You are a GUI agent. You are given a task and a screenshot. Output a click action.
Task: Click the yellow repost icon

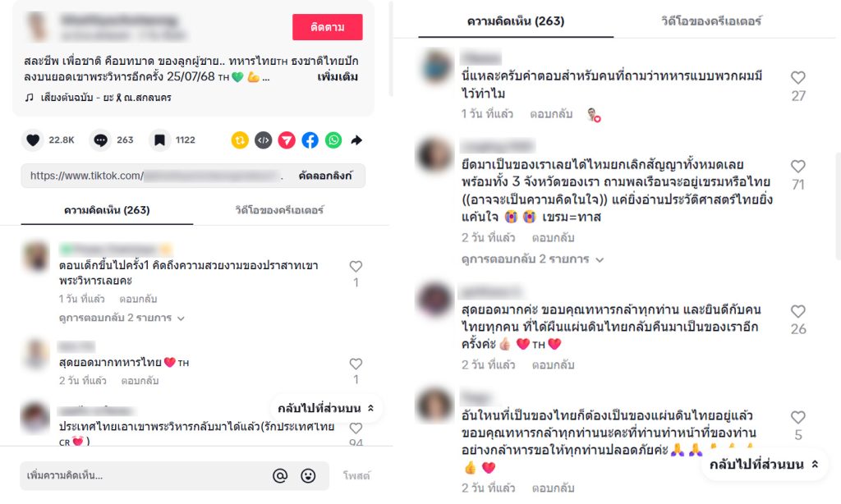coord(240,140)
